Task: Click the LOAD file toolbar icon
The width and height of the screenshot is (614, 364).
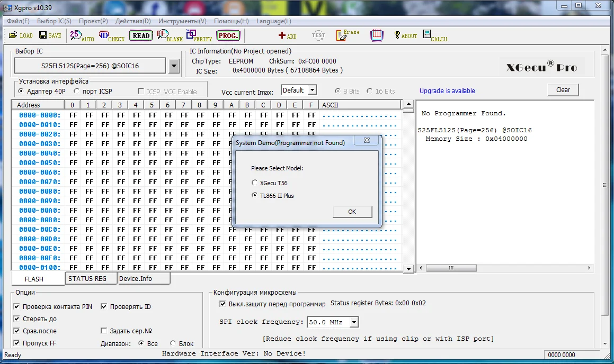Action: [21, 35]
